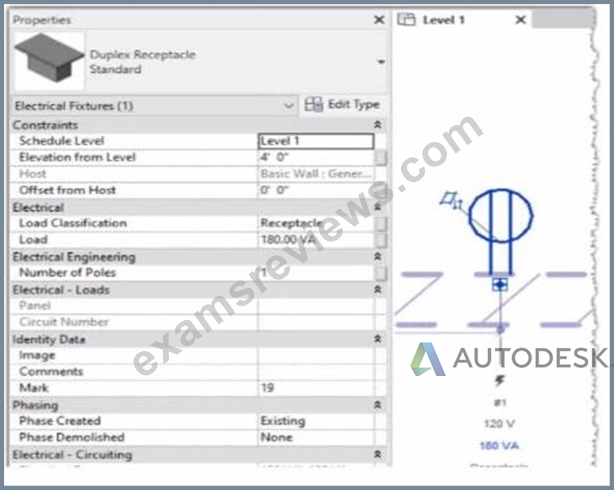Collapse the Identity Data section

(x=377, y=339)
